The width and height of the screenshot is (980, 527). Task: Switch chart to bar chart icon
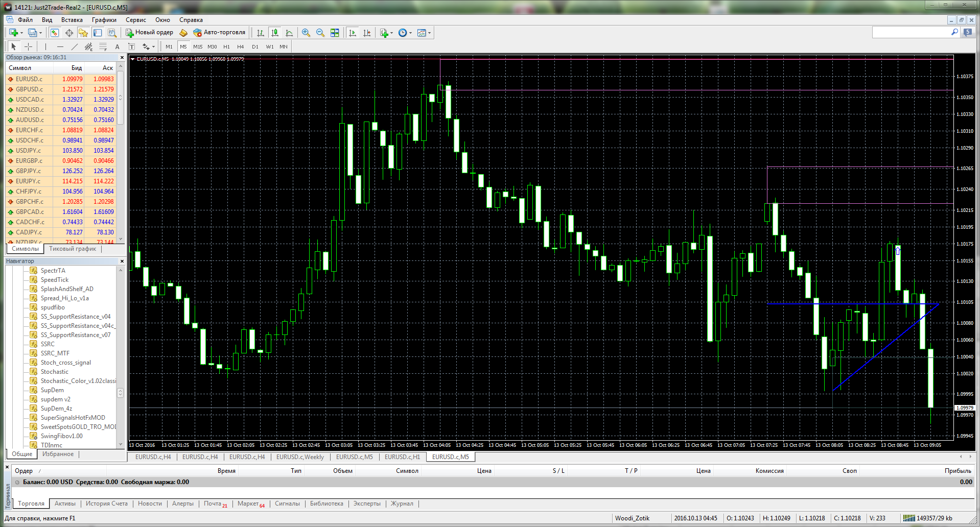pos(260,33)
